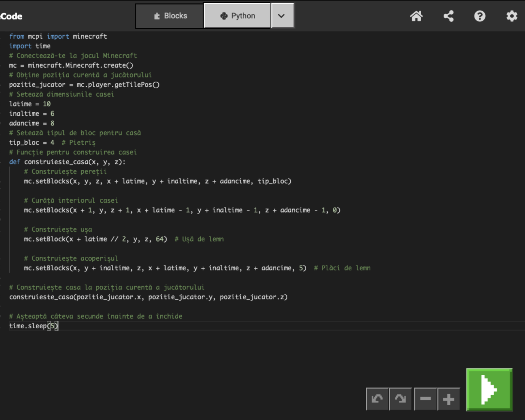The width and height of the screenshot is (525, 420).
Task: Click the '# Conectează-te la jocul Minecraft' comment
Action: click(x=73, y=56)
